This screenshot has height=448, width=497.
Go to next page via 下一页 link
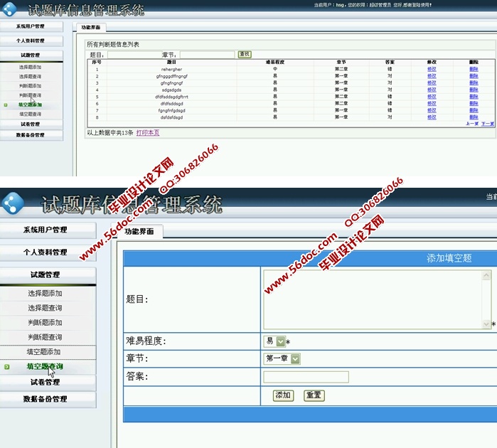pyautogui.click(x=488, y=124)
